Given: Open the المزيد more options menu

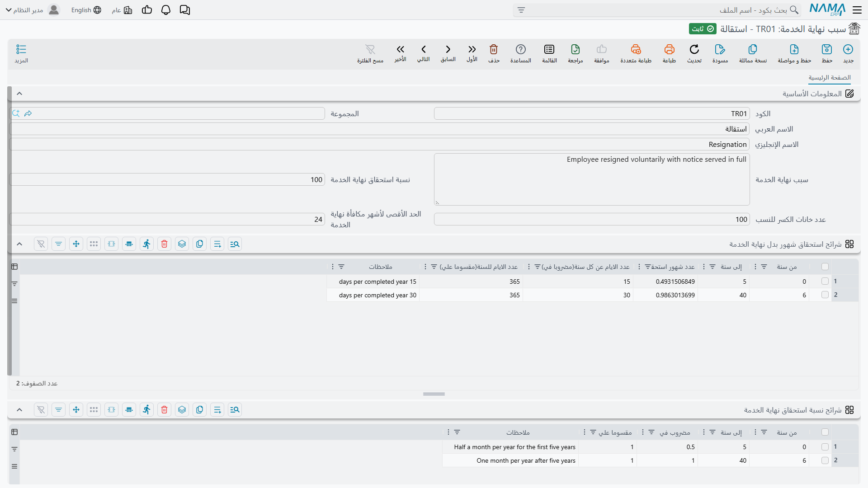Looking at the screenshot, I should point(21,53).
